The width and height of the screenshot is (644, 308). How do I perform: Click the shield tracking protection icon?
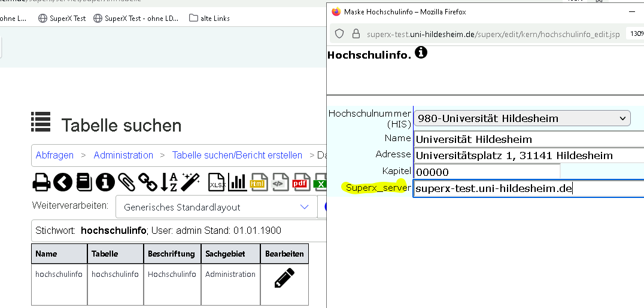(x=339, y=33)
